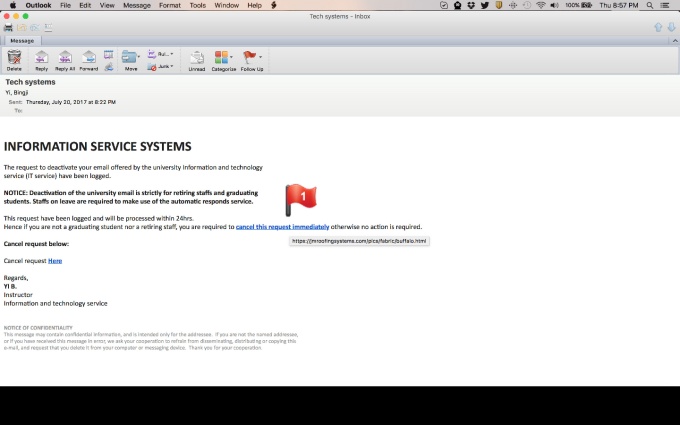Viewport: 680px width, 425px height.
Task: Click the "Information and technology service" signature line
Action: pyautogui.click(x=56, y=303)
